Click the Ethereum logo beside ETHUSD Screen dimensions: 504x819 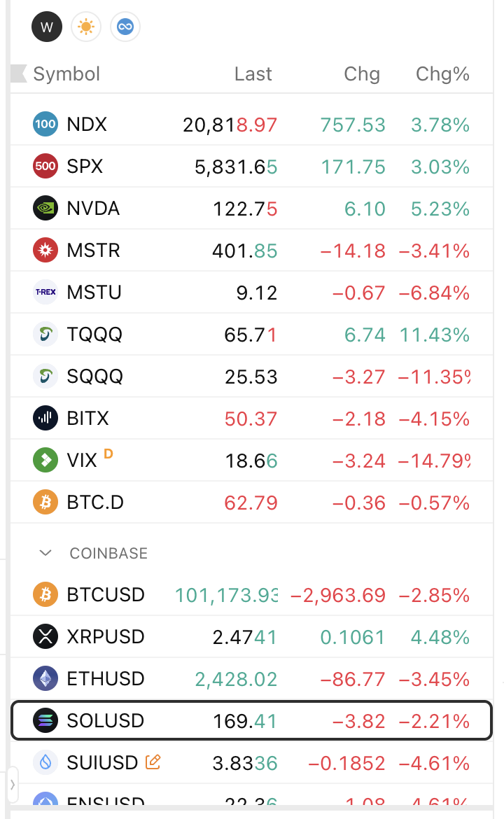tap(45, 679)
